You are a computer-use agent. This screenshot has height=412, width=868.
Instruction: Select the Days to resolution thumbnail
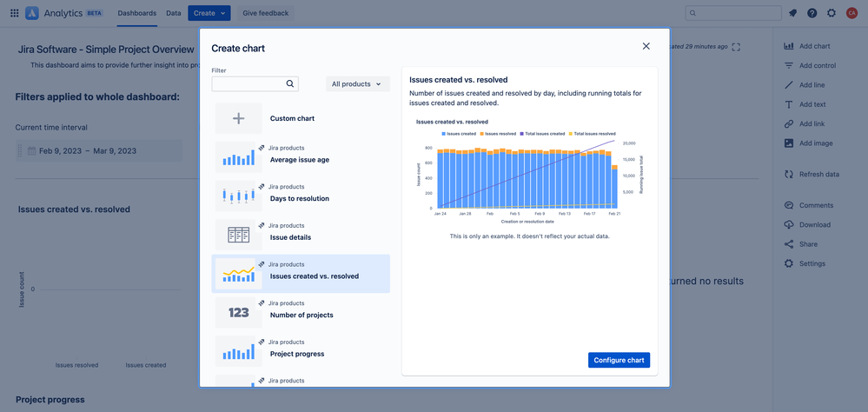click(239, 196)
